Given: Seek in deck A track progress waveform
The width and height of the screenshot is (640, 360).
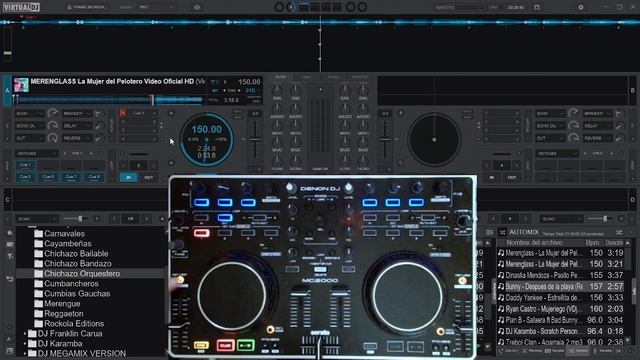Looking at the screenshot, I should click(x=108, y=99).
